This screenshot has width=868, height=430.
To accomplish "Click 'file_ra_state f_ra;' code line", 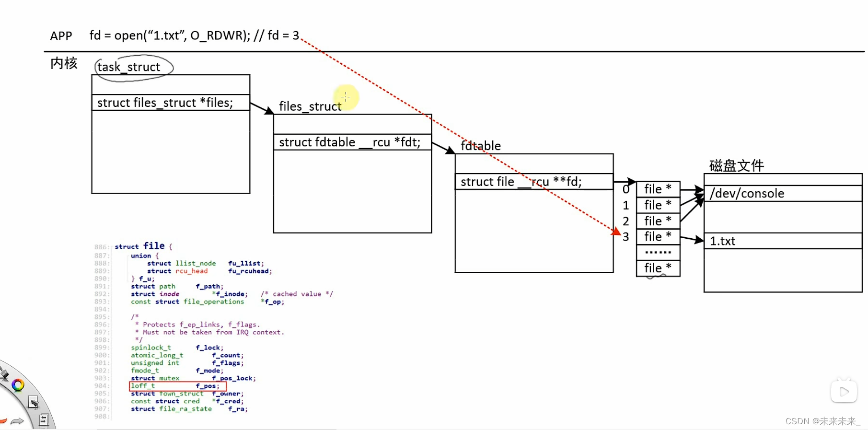I will (x=189, y=409).
